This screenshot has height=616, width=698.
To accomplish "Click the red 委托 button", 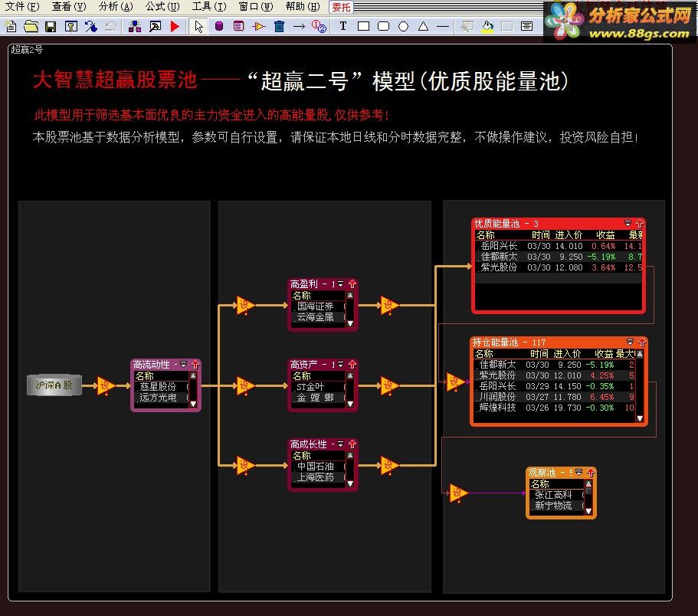I will click(342, 7).
